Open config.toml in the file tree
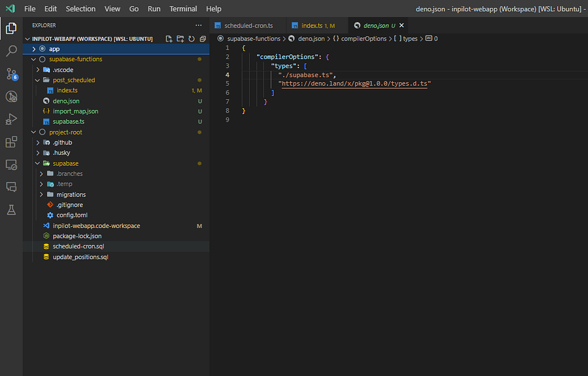588x376 pixels. (x=72, y=215)
